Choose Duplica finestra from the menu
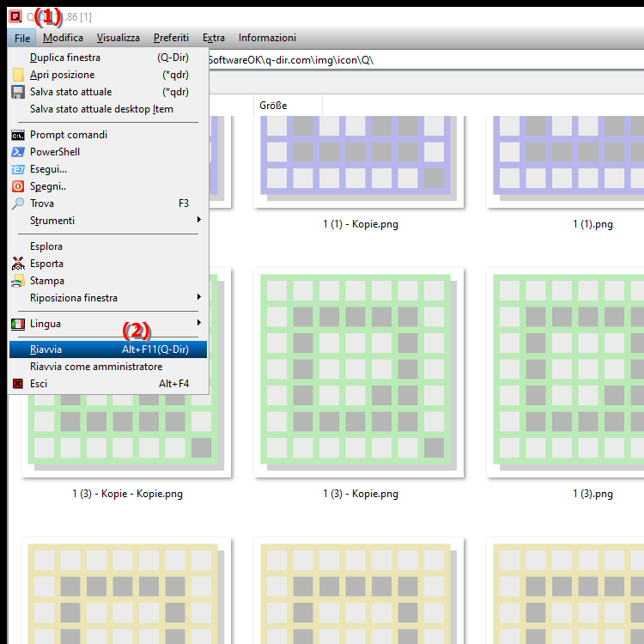The image size is (644, 644). point(108,58)
